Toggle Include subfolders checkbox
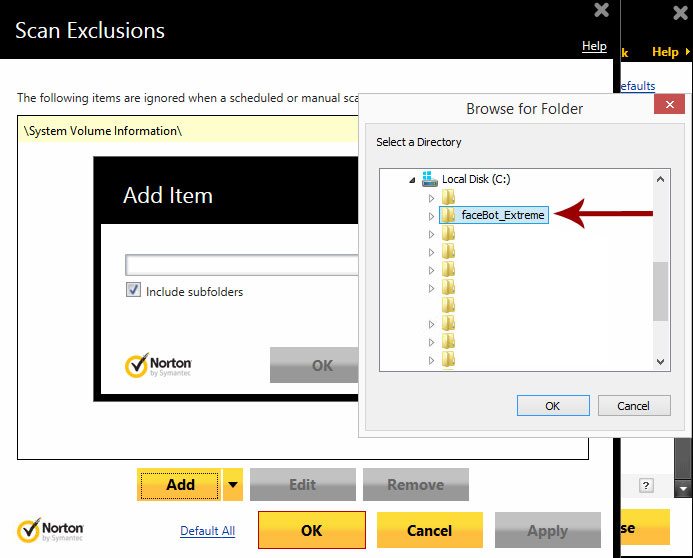 pyautogui.click(x=133, y=290)
